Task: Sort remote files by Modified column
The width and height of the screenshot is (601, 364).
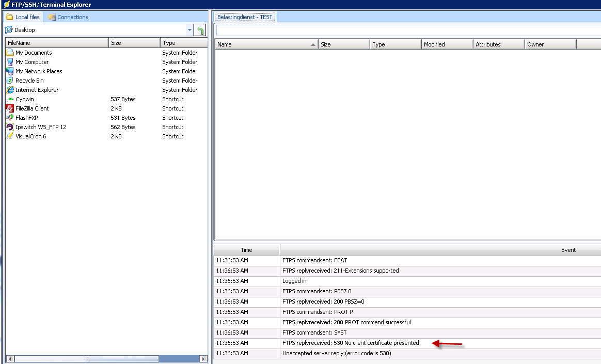Action: click(x=447, y=44)
